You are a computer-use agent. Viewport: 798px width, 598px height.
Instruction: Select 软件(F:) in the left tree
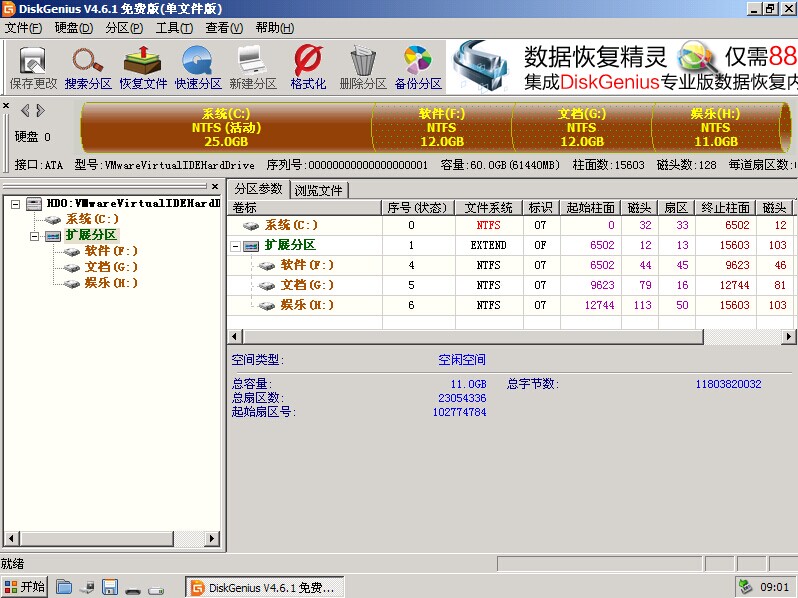click(111, 251)
